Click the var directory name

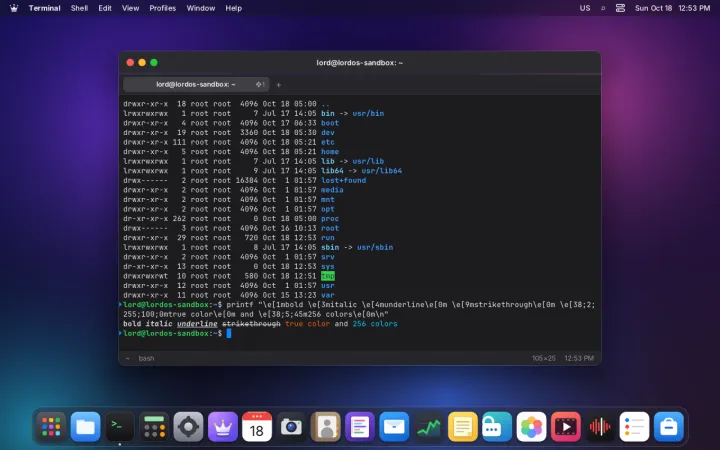click(327, 295)
